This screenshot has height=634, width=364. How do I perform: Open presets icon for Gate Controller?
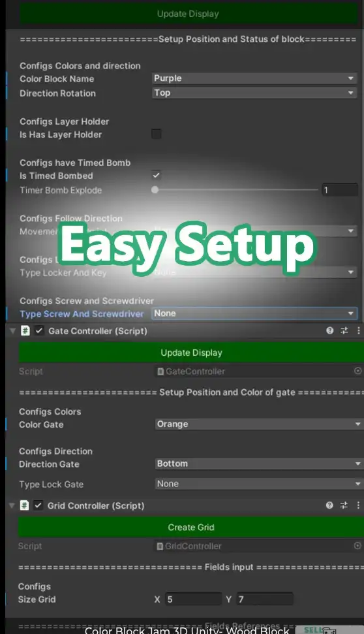[344, 331]
